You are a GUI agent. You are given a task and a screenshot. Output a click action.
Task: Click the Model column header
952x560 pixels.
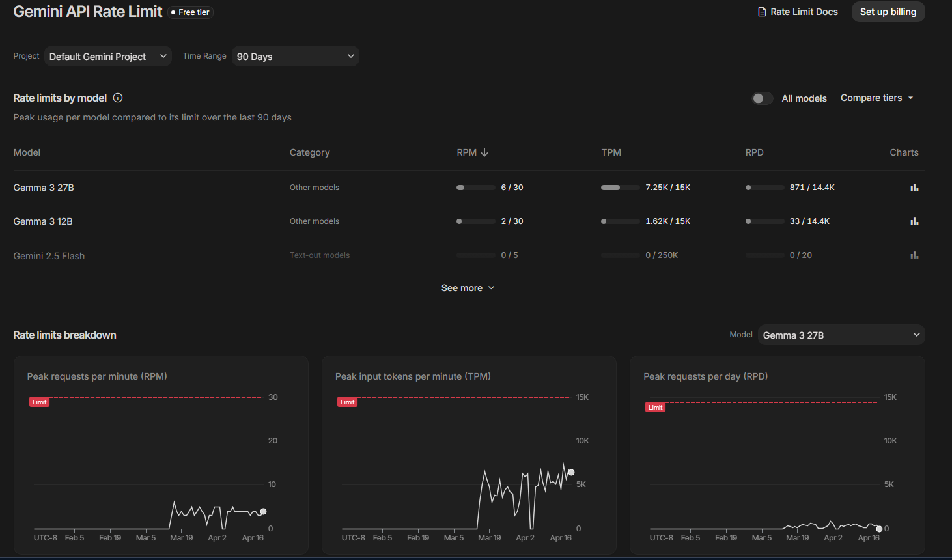[x=27, y=152]
